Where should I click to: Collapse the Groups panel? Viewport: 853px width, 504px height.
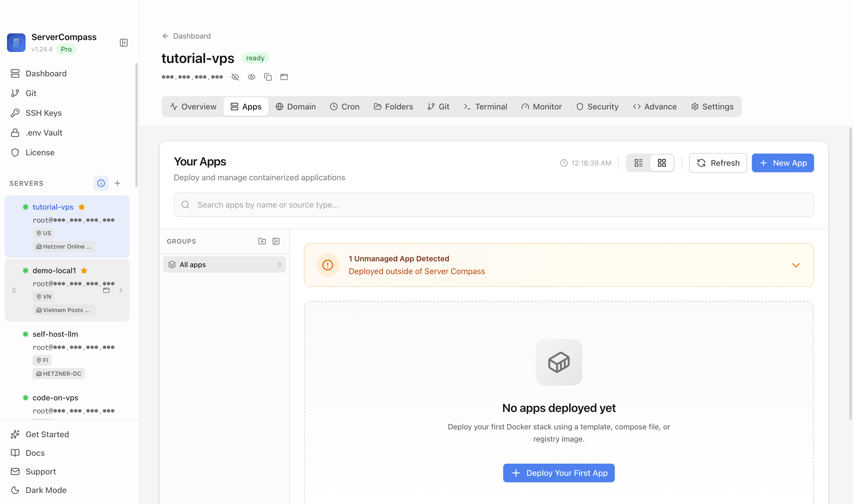276,242
